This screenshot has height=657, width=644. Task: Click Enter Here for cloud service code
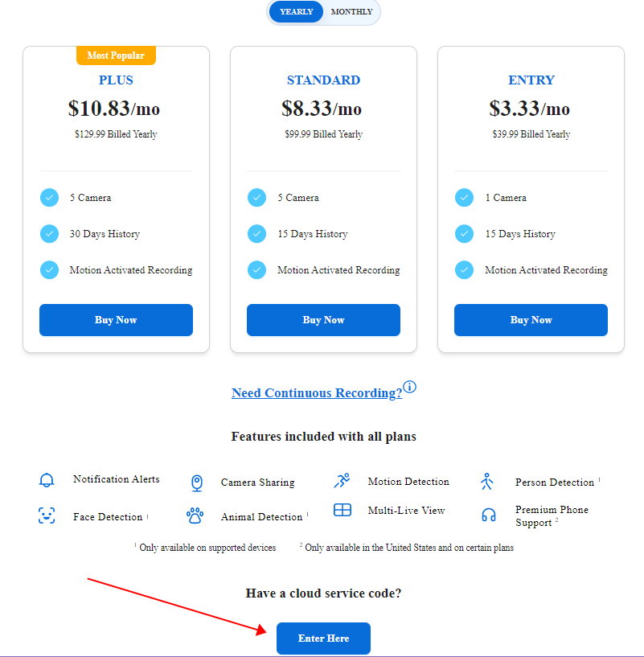[x=323, y=639]
